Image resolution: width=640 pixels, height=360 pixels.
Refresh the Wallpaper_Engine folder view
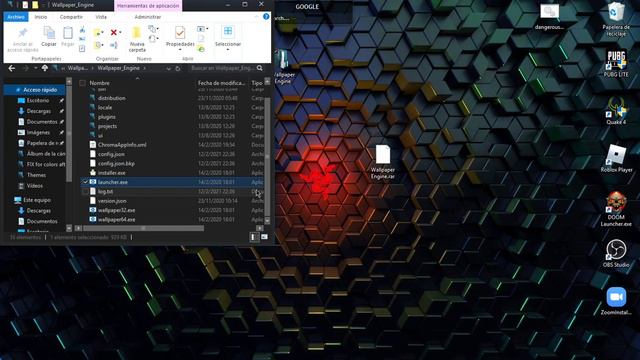tap(178, 68)
